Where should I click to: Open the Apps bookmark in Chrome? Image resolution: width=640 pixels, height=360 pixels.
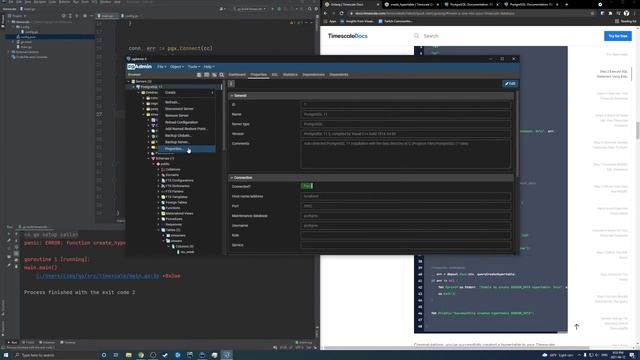[x=330, y=21]
